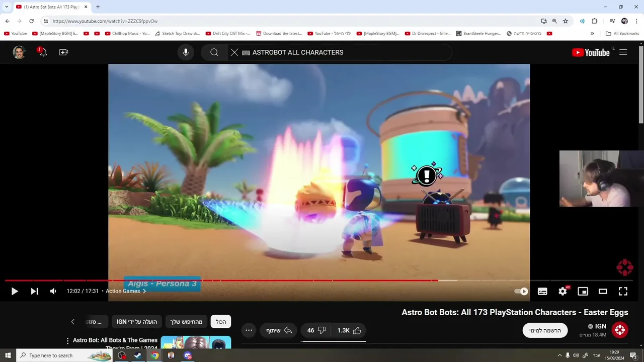The width and height of the screenshot is (644, 362).
Task: Open the IGN channel avatar
Action: [x=620, y=330]
